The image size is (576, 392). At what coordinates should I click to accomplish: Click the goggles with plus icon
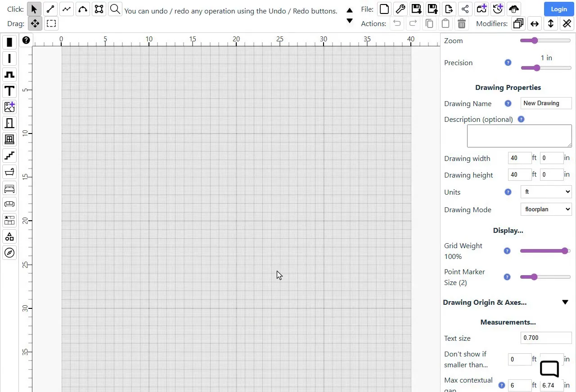pos(481,9)
